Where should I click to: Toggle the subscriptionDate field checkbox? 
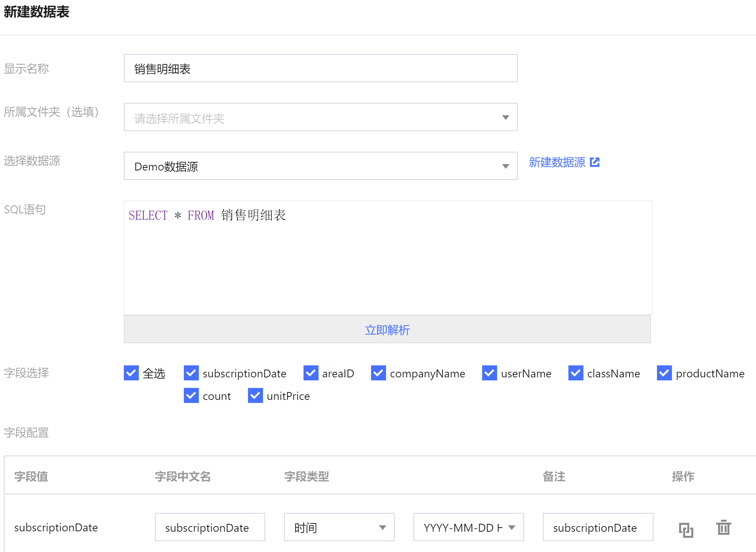[x=191, y=373]
